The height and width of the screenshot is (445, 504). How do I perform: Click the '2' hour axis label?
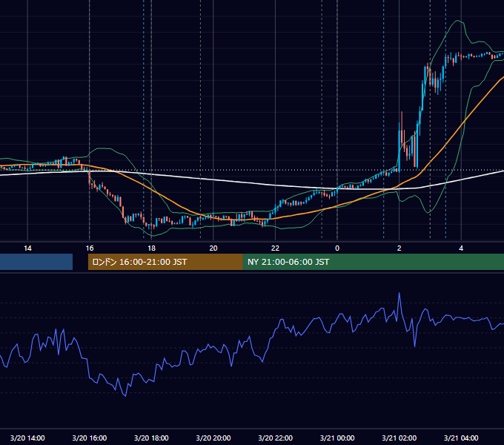[x=399, y=248]
